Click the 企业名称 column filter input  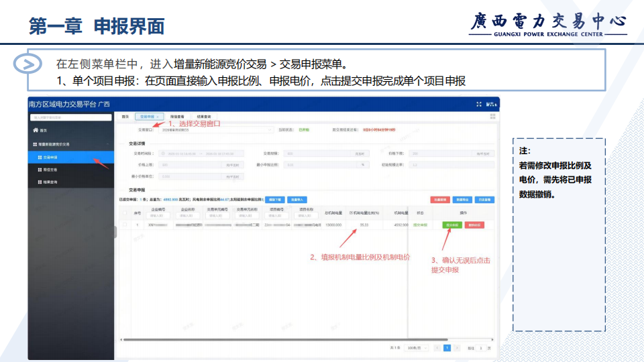(188, 215)
